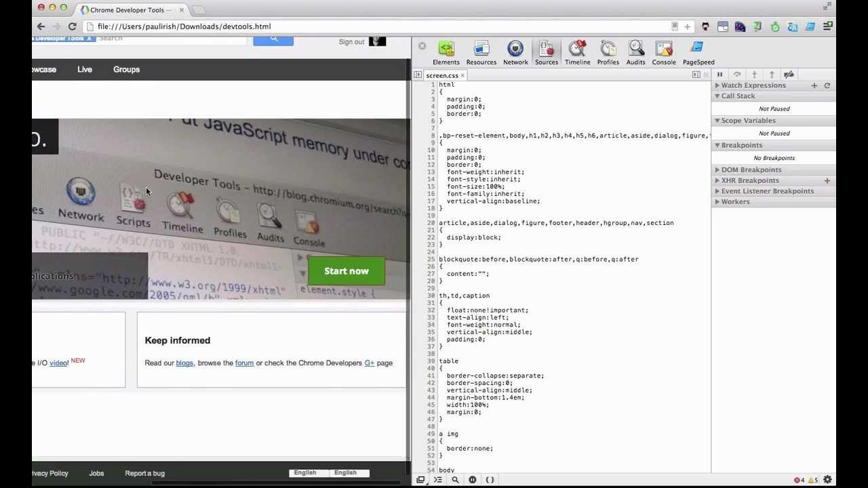Image resolution: width=868 pixels, height=488 pixels.
Task: Open search in DevTools status bar
Action: [455, 480]
